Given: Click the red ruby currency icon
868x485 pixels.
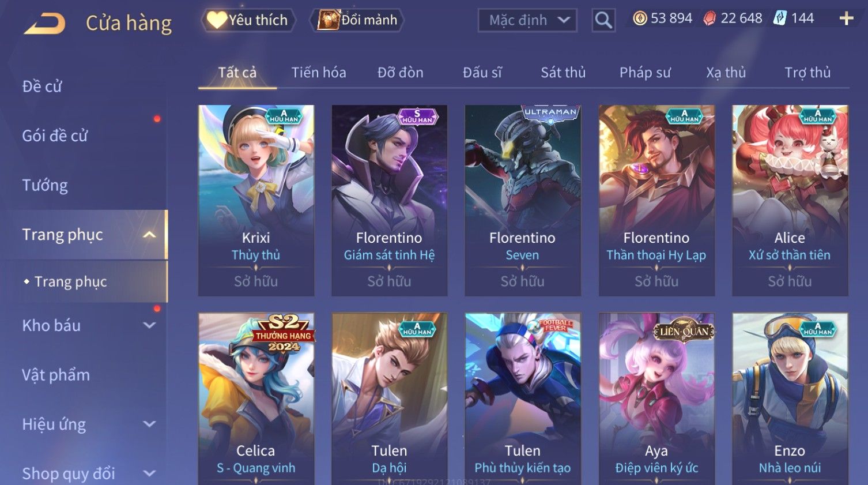Looking at the screenshot, I should click(710, 18).
